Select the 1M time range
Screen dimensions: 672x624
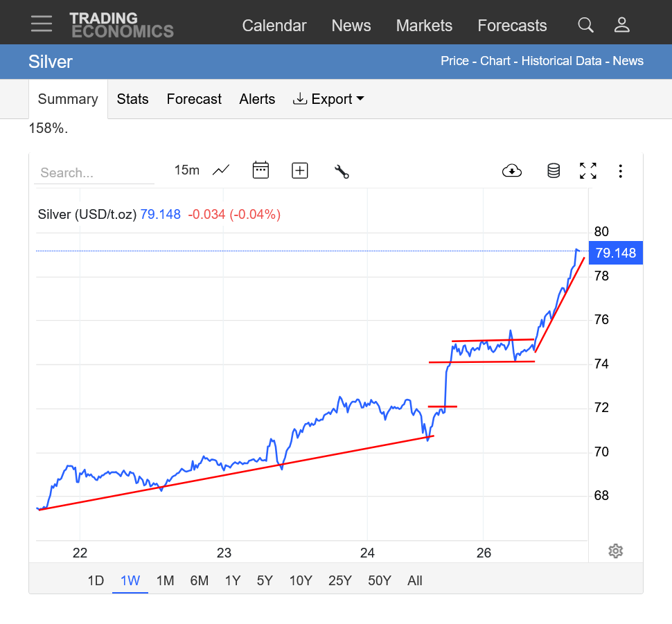click(165, 580)
